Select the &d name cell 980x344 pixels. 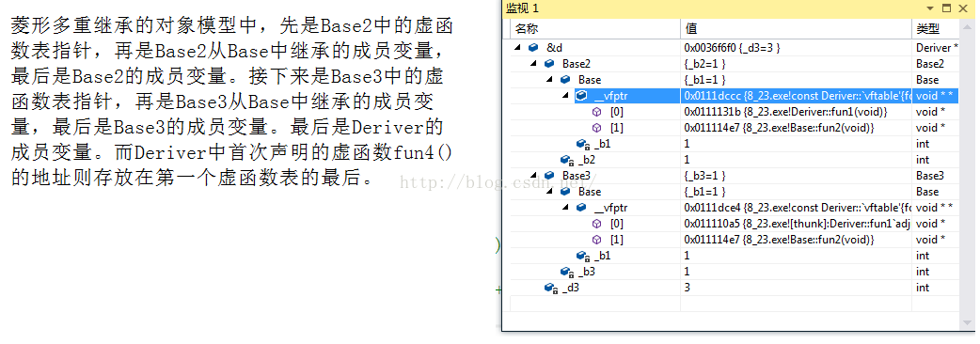554,47
